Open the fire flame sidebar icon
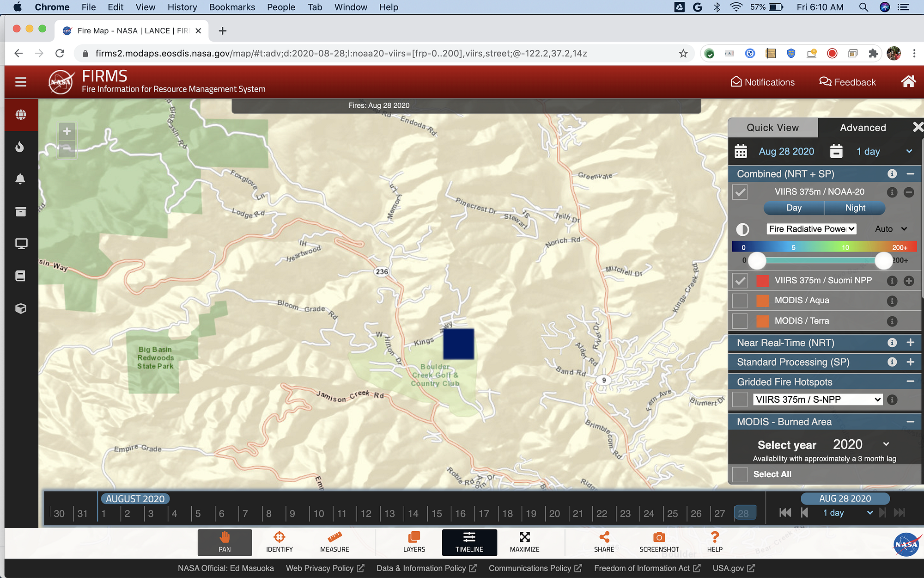Viewport: 924px width, 578px height. [x=20, y=147]
